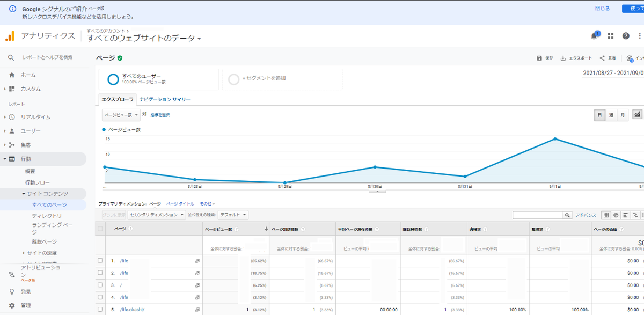Select the comparison view icon
Image resolution: width=644 pixels, height=315 pixels.
[x=634, y=215]
